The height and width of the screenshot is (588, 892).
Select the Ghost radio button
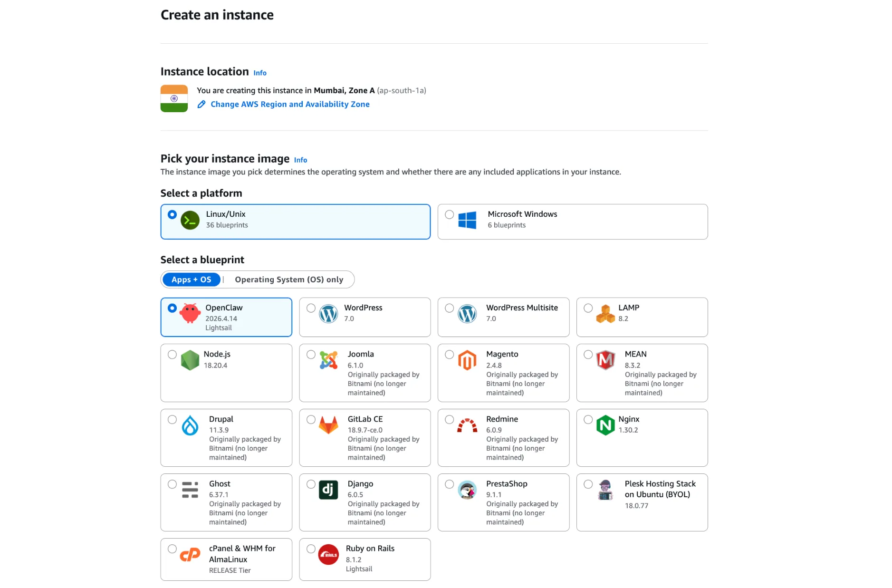[172, 484]
